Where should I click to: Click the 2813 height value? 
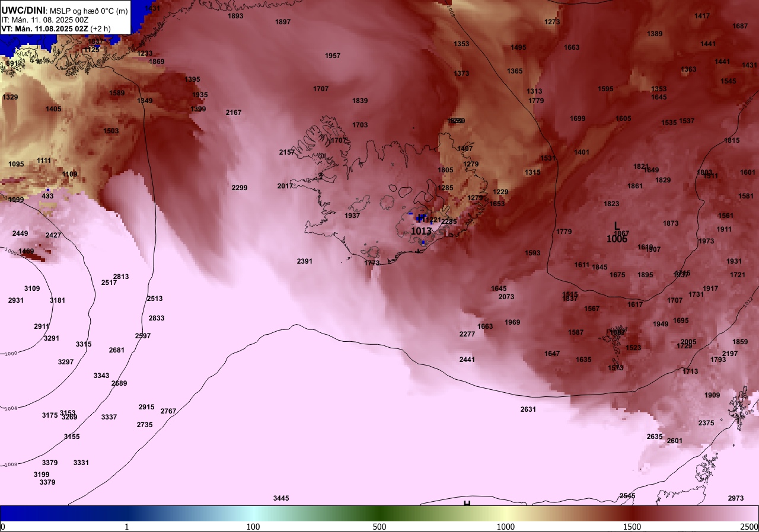point(121,277)
